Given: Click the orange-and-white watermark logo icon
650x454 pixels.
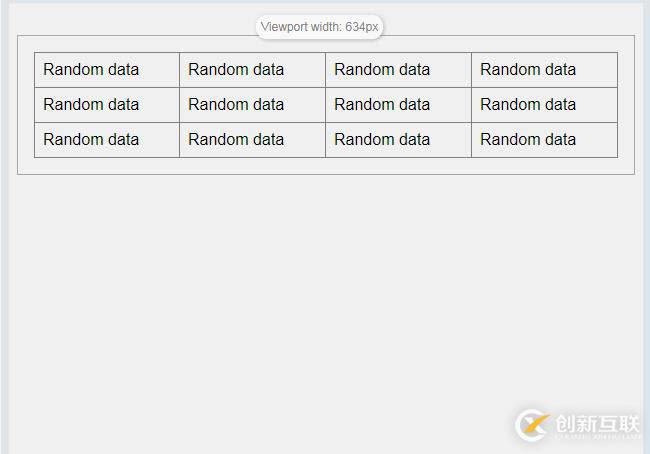Looking at the screenshot, I should (x=532, y=425).
